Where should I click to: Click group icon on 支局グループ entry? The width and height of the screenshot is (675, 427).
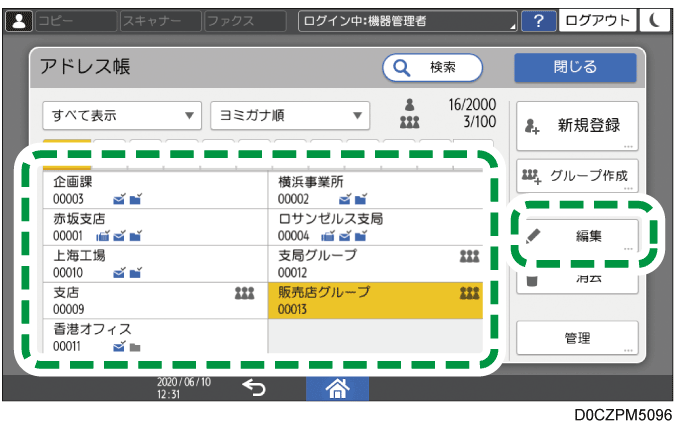pos(469,256)
